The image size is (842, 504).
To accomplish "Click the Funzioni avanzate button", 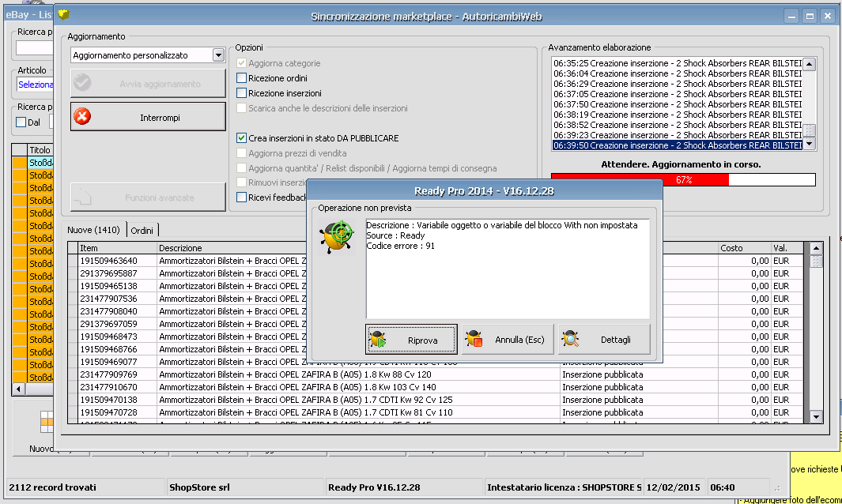I will click(148, 197).
